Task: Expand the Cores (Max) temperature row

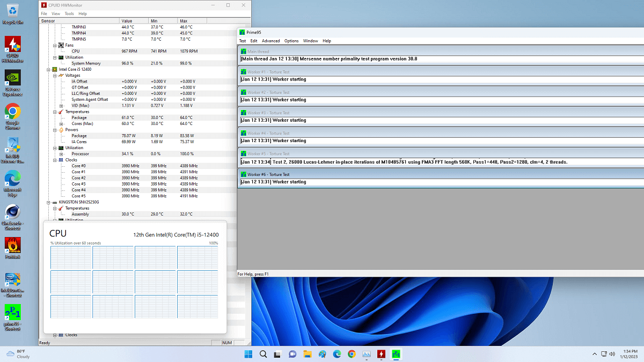Action: point(61,124)
